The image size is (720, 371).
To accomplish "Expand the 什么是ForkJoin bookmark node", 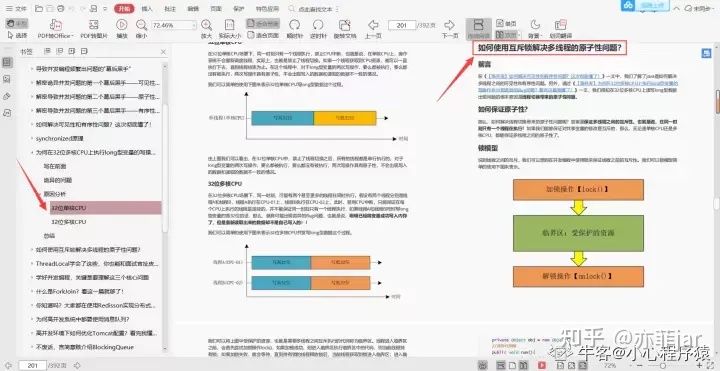I will click(32, 292).
